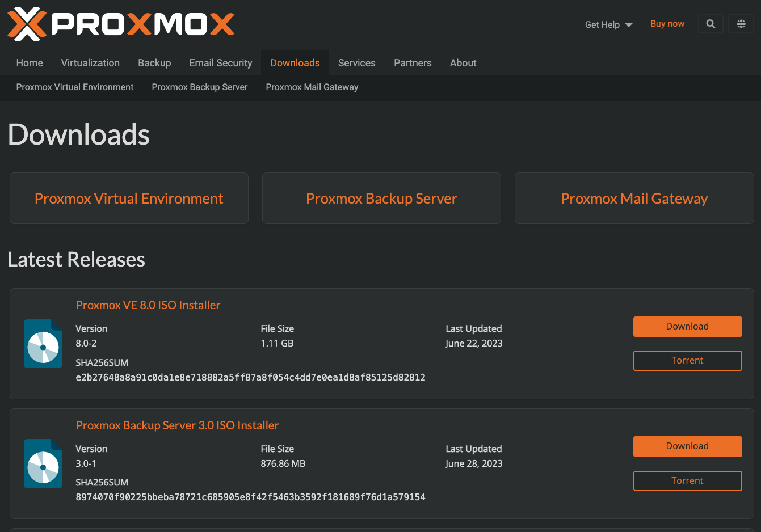761x532 pixels.
Task: Click the date June 28, 2023
Action: click(474, 463)
